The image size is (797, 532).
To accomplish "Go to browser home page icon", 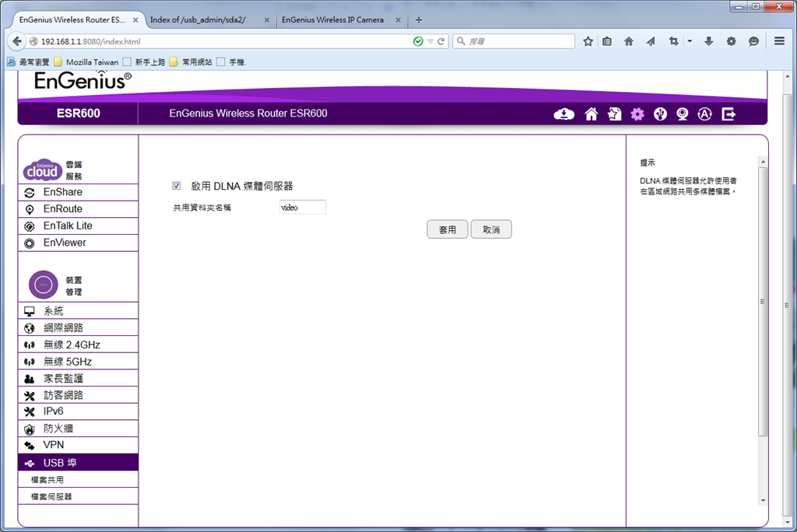I will [x=629, y=41].
